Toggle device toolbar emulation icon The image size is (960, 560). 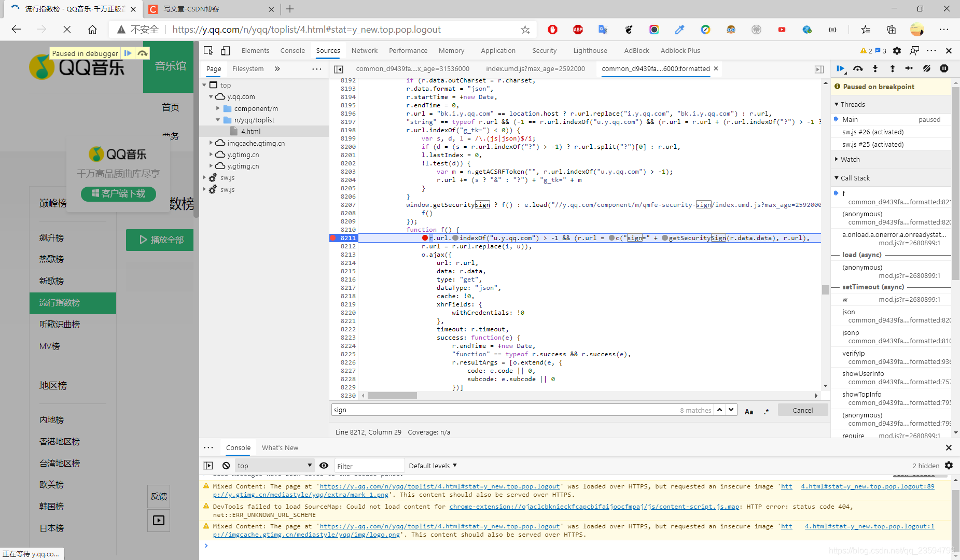tap(226, 50)
